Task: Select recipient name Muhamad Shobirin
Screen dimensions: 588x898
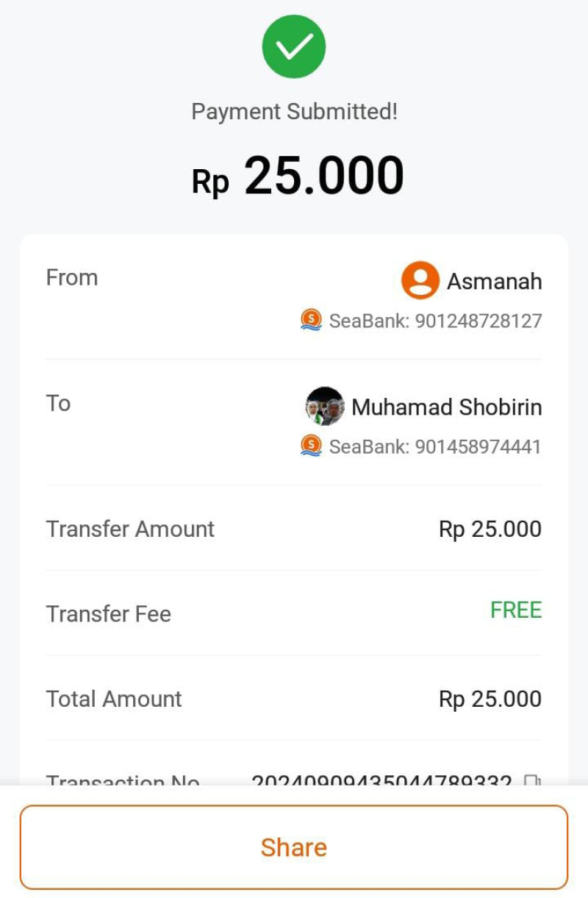Action: tap(446, 407)
